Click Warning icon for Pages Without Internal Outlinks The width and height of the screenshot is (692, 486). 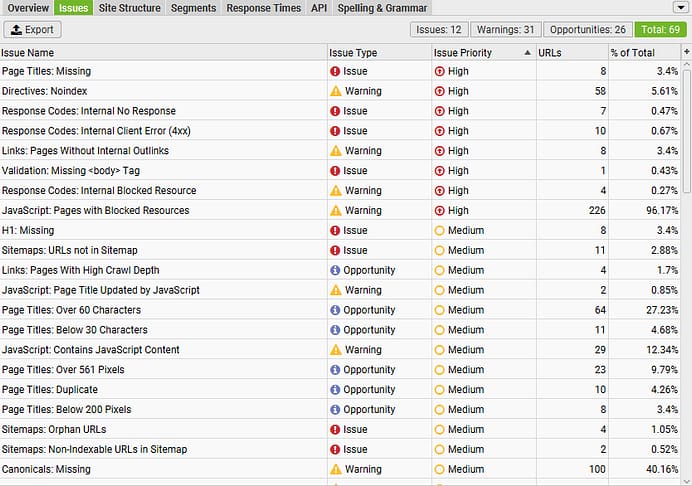click(x=336, y=151)
